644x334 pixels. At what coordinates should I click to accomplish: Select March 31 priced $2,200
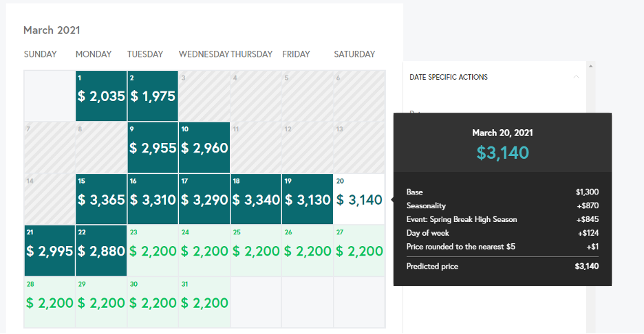[x=204, y=302]
